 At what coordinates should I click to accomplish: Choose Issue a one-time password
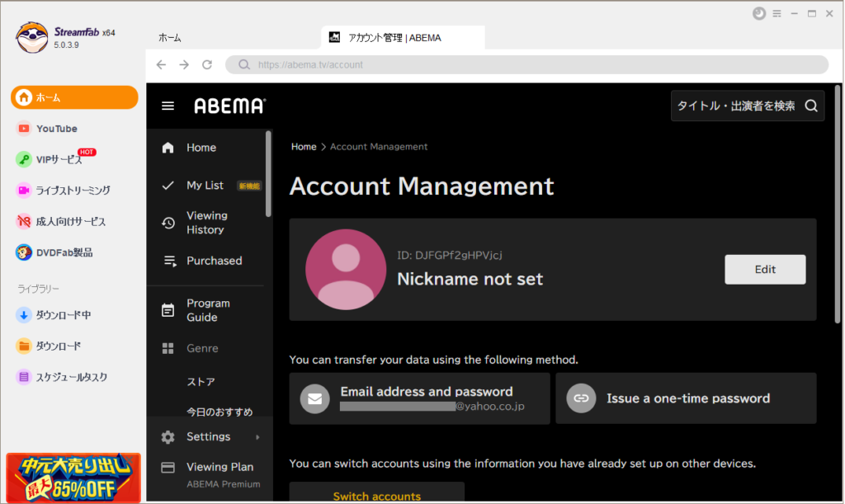[686, 398]
